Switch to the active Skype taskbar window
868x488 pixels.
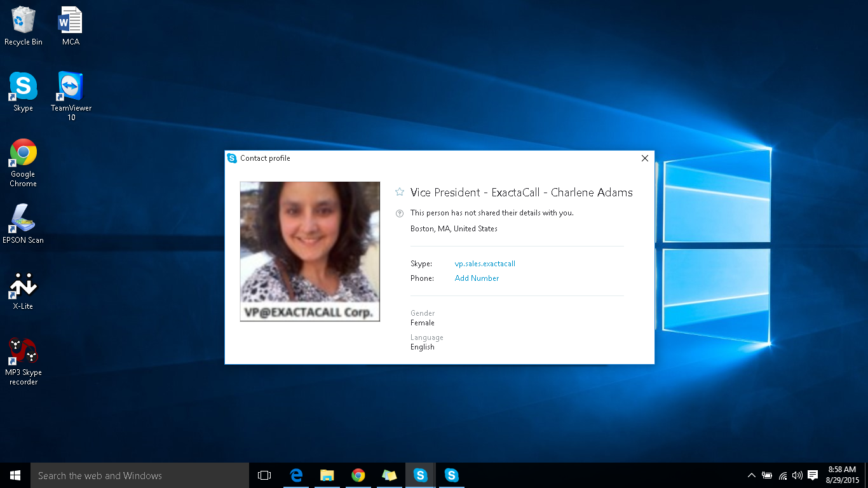(421, 475)
